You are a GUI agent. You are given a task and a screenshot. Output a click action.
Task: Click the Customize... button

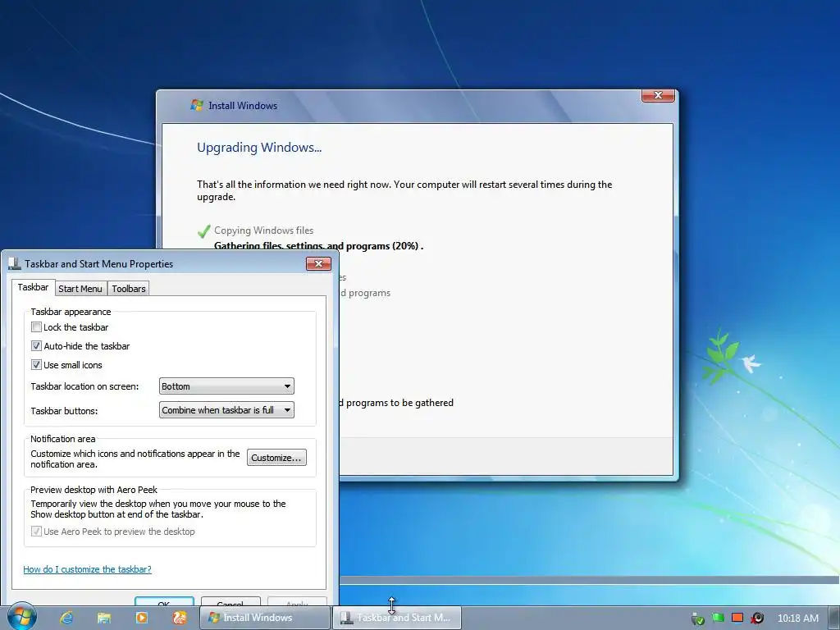276,458
